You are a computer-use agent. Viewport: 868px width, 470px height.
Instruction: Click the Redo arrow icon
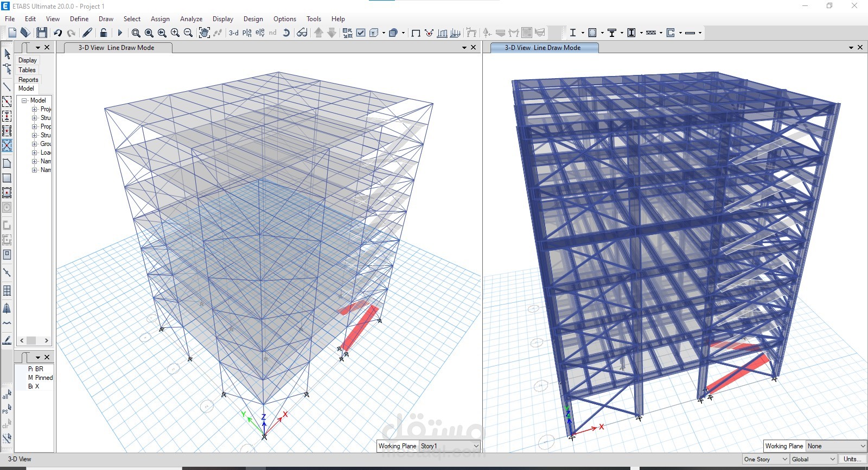[x=71, y=33]
